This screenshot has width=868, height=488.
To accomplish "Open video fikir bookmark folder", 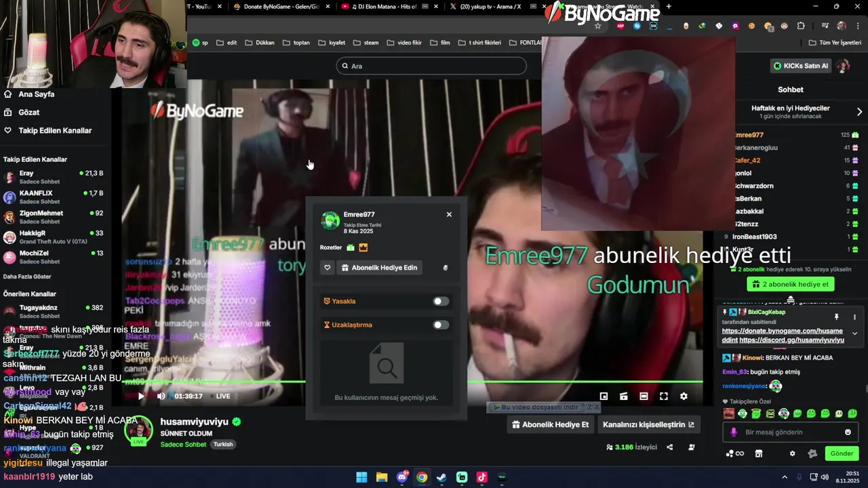I will click(x=404, y=43).
